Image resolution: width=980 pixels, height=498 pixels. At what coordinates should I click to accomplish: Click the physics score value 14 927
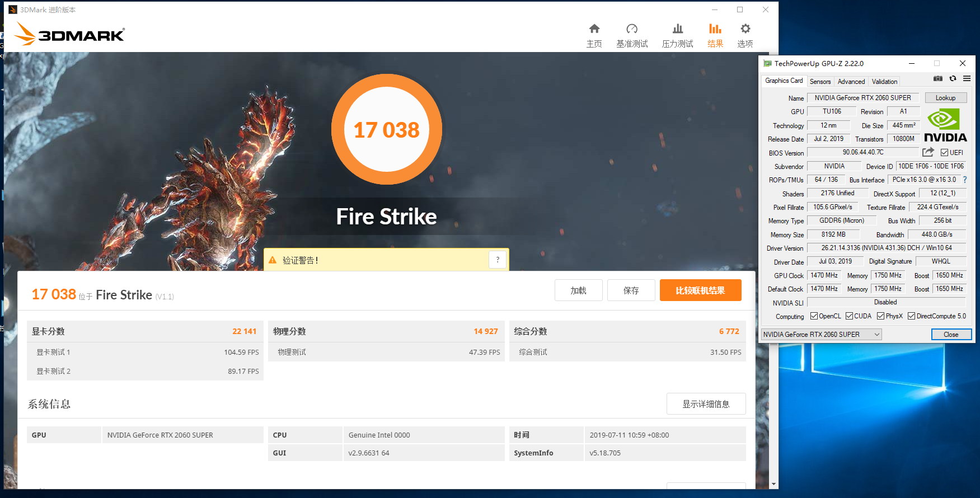(x=485, y=331)
